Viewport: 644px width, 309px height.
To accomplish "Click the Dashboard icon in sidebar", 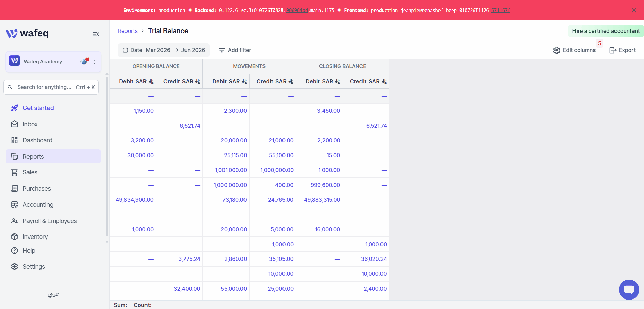I will (14, 140).
